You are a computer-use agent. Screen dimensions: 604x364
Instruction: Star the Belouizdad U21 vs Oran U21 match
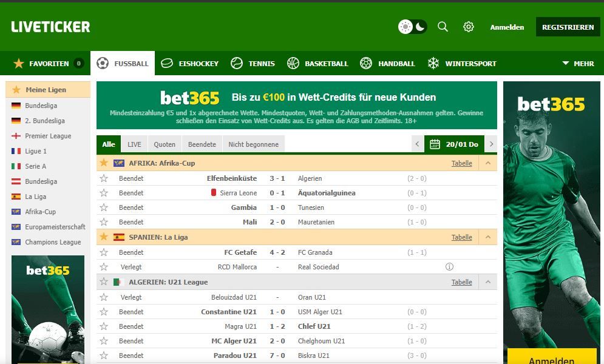(104, 297)
